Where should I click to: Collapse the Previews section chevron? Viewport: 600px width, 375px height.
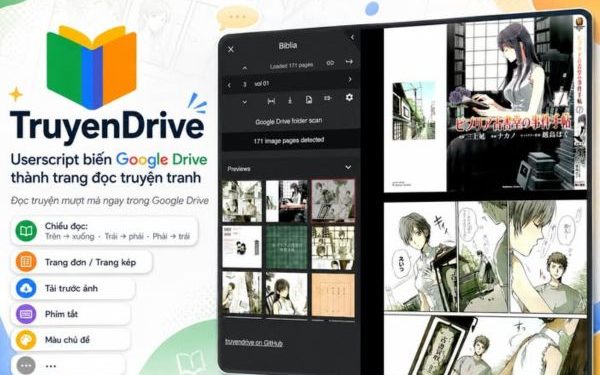pos(348,167)
